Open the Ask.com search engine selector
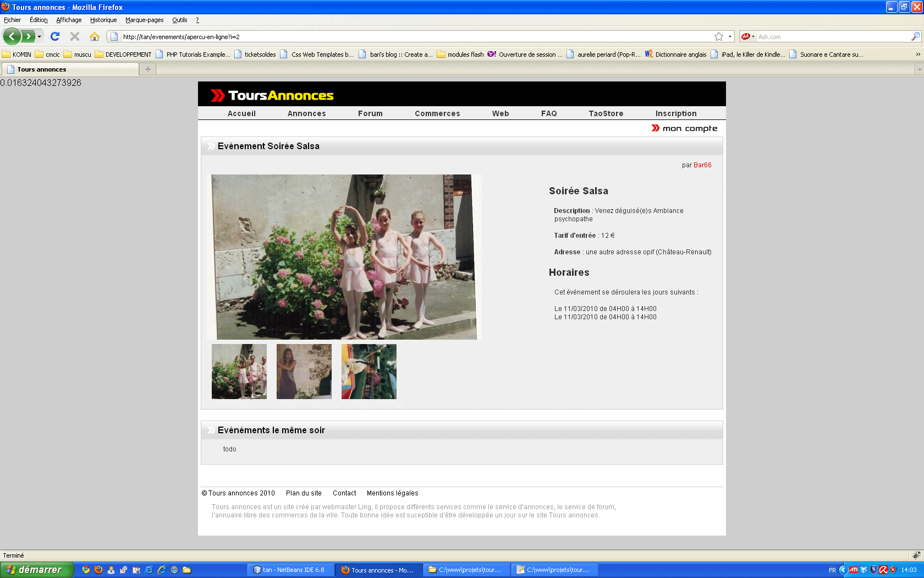 click(747, 36)
